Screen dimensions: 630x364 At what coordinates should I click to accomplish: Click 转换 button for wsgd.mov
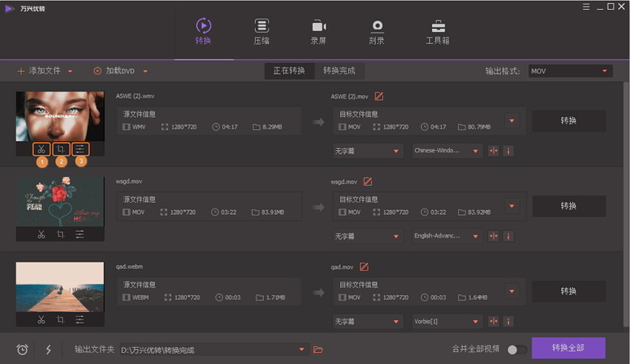click(x=569, y=207)
